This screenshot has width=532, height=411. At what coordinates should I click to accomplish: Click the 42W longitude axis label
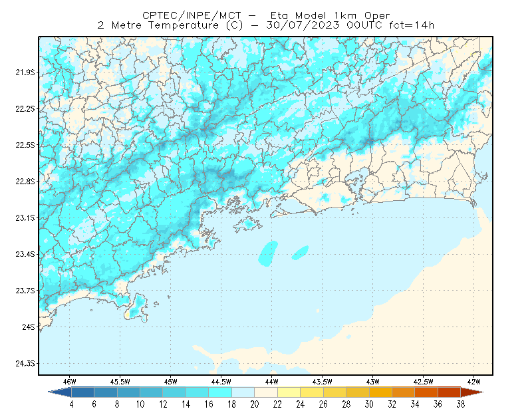coord(473,382)
